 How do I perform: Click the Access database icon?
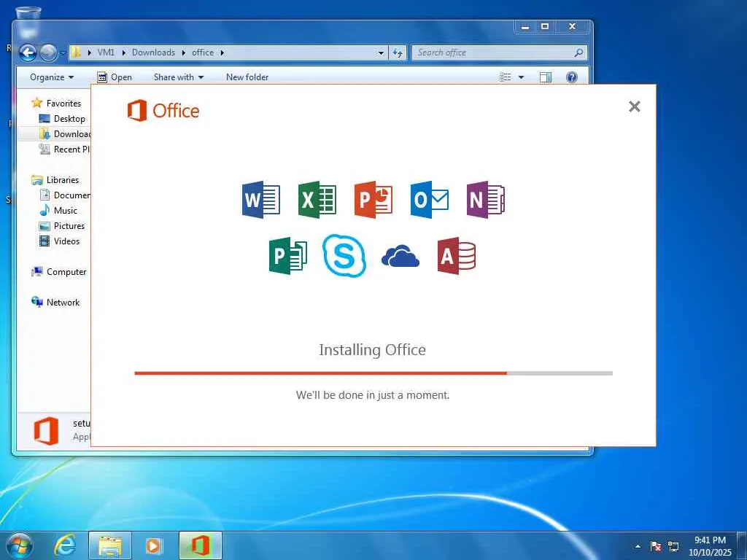[457, 256]
